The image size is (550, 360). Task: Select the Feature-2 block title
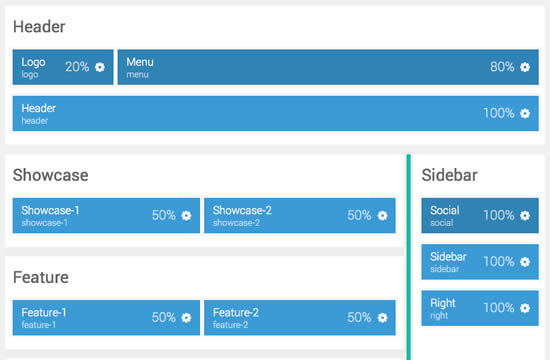point(236,312)
